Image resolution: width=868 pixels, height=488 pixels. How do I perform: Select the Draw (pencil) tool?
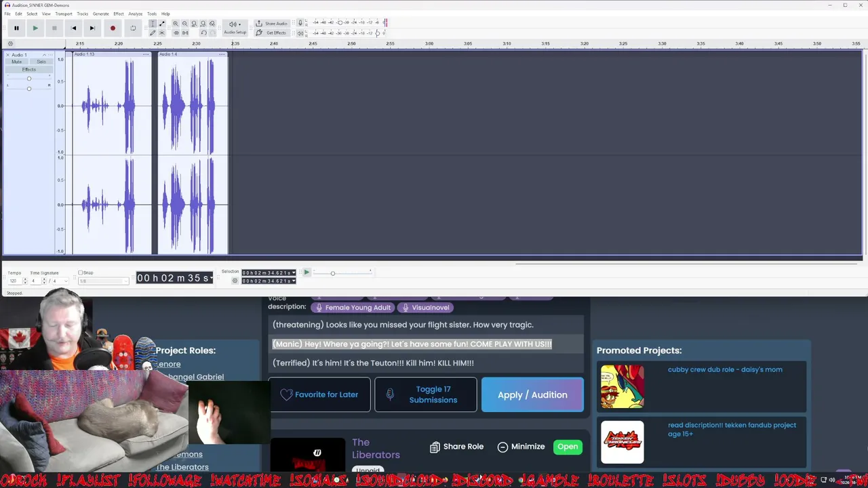click(153, 33)
